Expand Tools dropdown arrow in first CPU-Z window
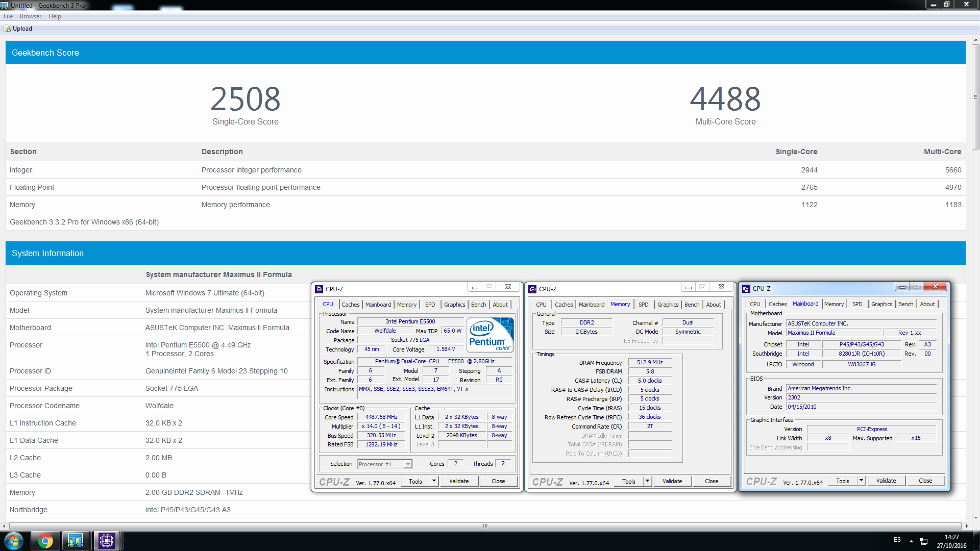This screenshot has width=980, height=551. tap(434, 481)
